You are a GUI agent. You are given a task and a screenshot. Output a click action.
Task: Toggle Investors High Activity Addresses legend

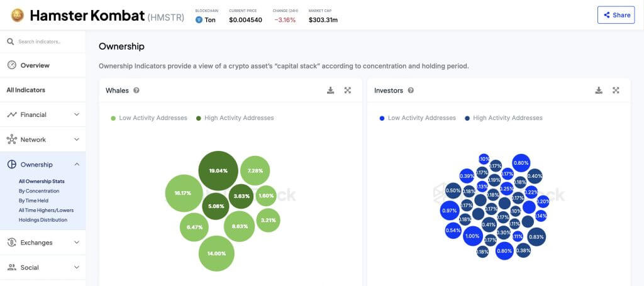coord(504,118)
